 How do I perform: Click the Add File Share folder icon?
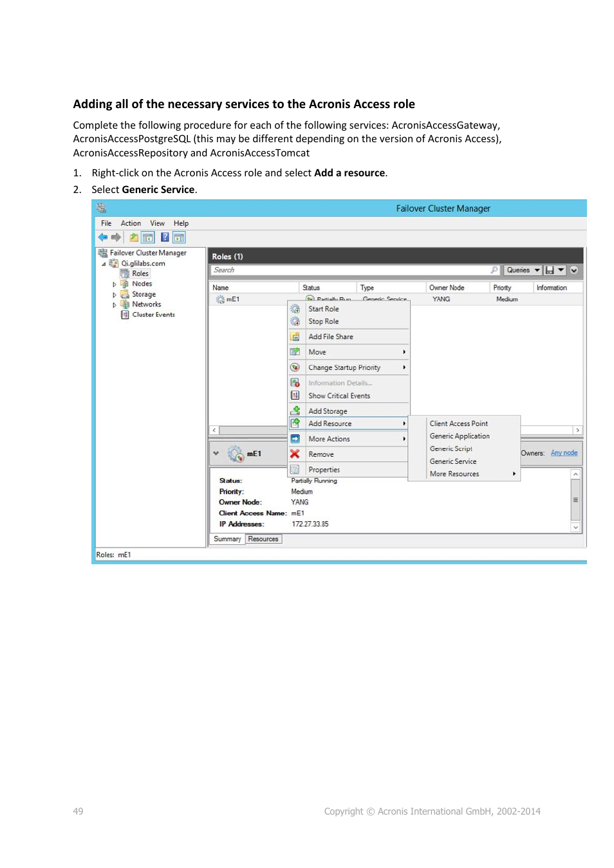click(x=295, y=337)
